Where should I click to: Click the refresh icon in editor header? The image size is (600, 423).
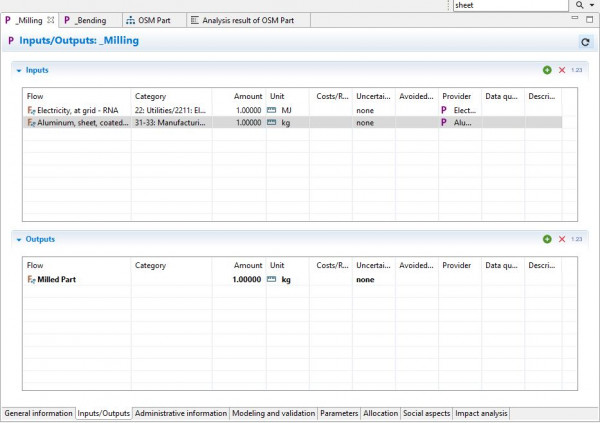click(585, 42)
